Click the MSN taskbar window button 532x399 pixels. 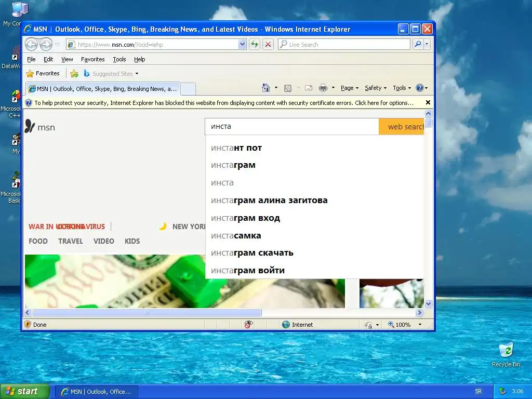(96, 392)
